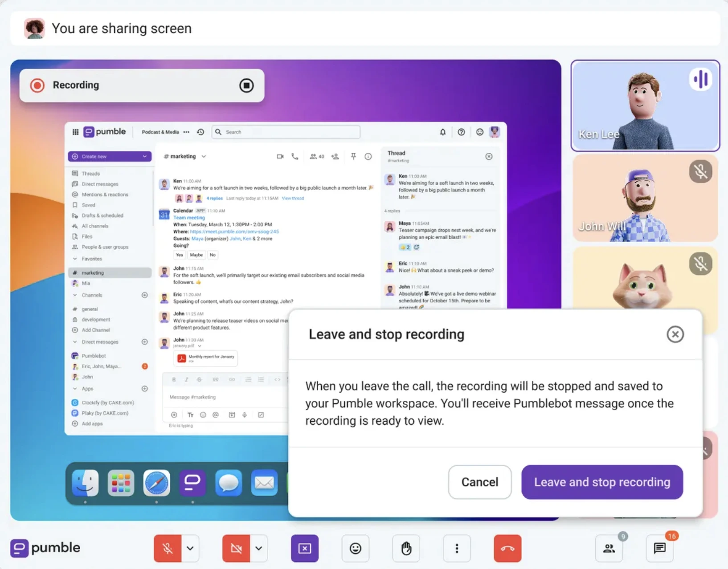
Task: Respond Yes to Team meeting
Action: [x=179, y=255]
